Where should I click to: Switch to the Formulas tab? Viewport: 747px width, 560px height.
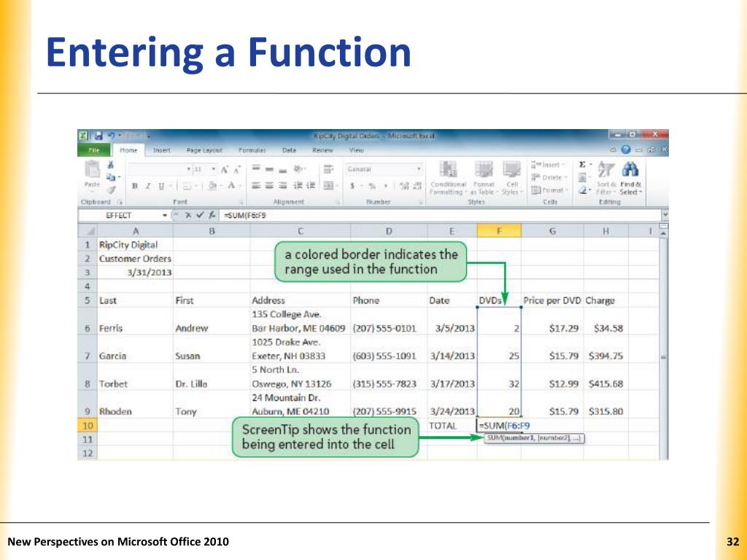[x=252, y=150]
